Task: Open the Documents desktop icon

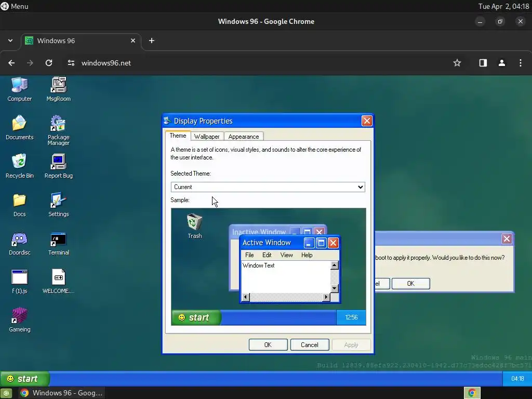Action: coord(19,128)
